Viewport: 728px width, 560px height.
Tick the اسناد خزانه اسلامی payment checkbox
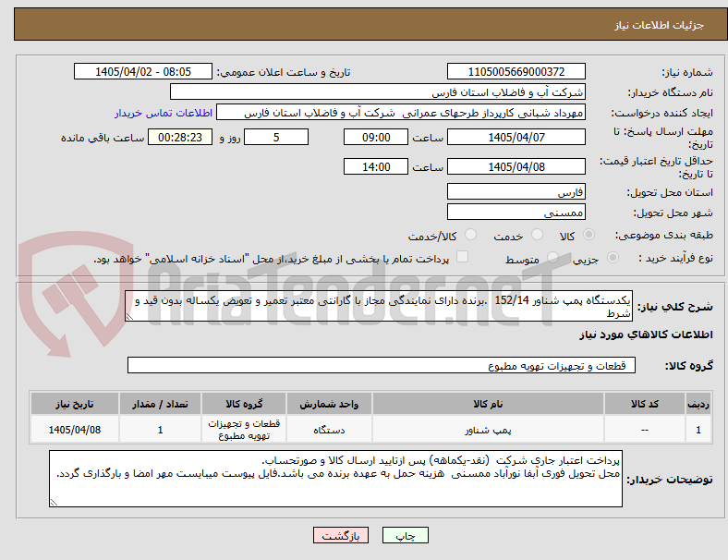463,257
